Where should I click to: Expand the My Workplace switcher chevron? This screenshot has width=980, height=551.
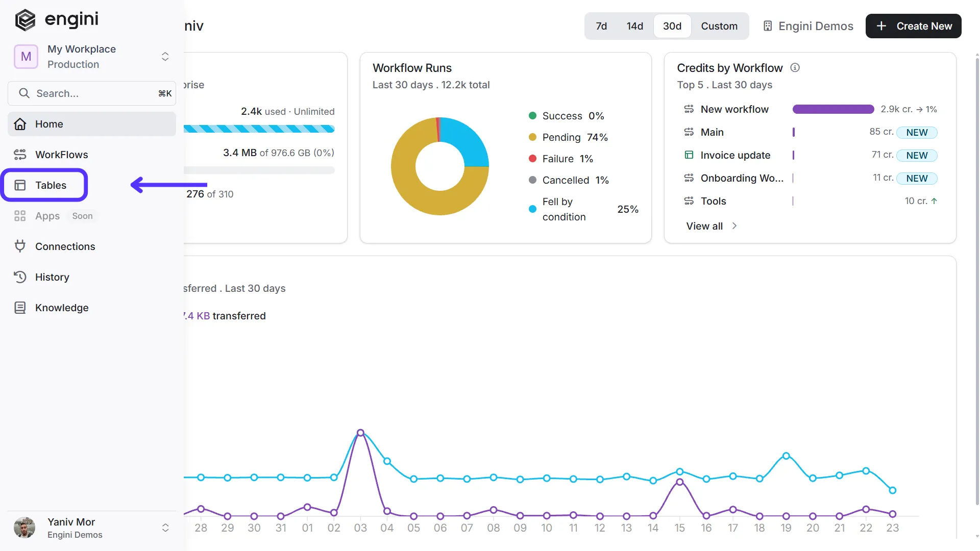click(165, 57)
